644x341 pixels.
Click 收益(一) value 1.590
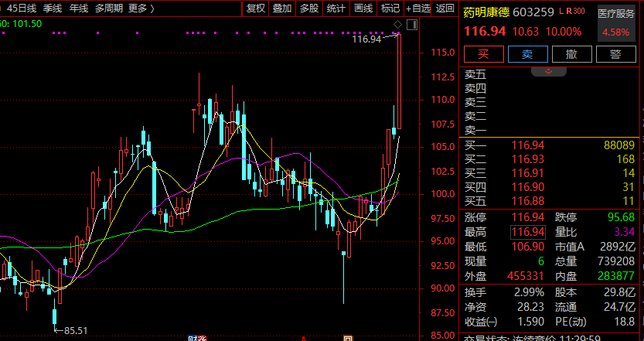pos(530,321)
